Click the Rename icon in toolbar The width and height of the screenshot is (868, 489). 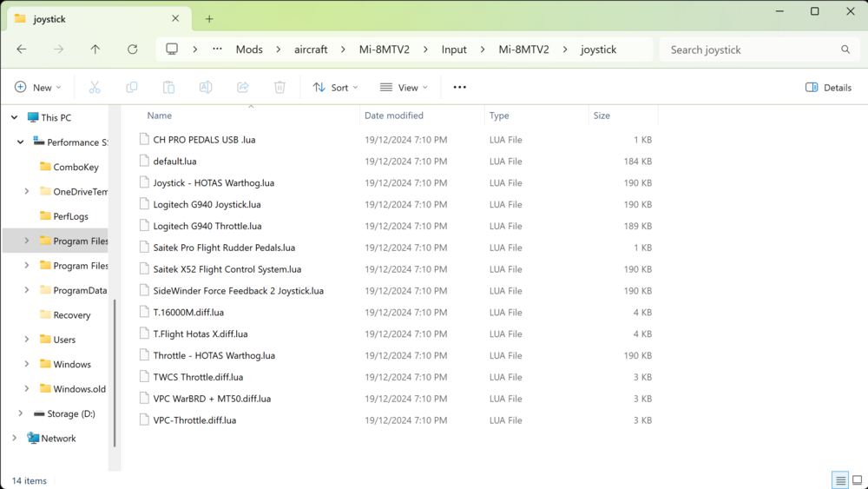tap(206, 87)
